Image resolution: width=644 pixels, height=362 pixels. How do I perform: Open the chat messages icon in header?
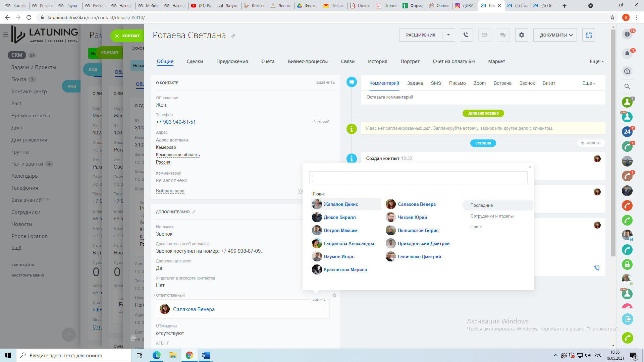tap(503, 35)
